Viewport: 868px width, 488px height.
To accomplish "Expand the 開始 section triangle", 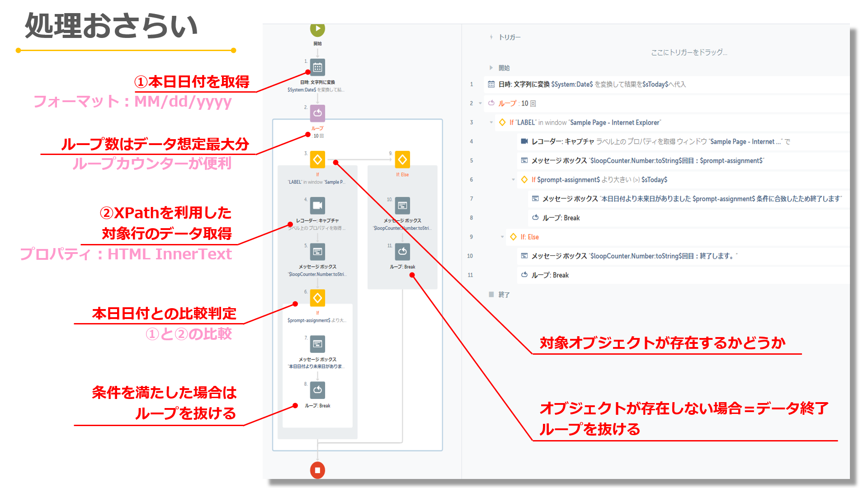I will (491, 68).
